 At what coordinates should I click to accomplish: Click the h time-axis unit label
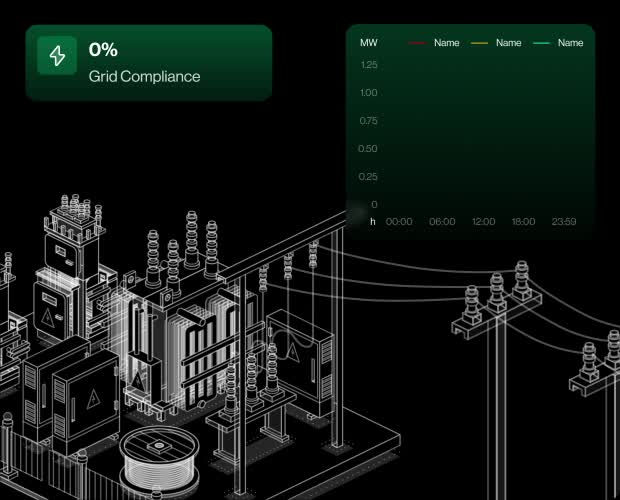pos(372,221)
